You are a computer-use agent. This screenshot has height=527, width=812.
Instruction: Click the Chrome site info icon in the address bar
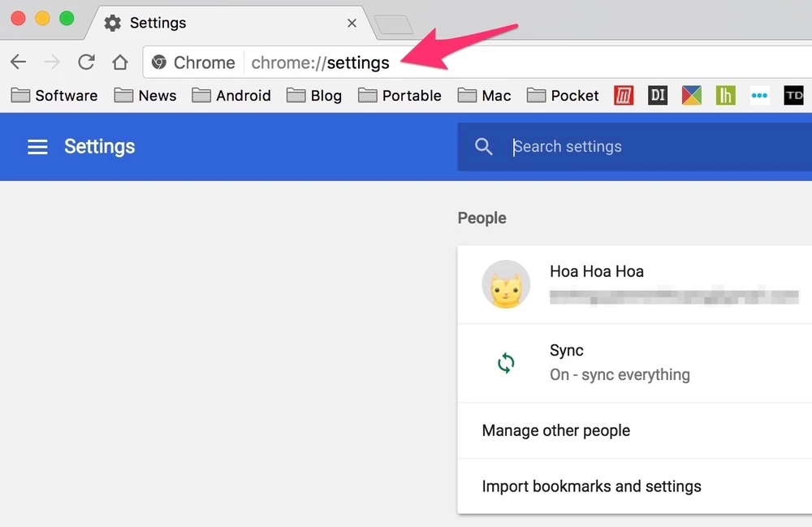tap(159, 63)
